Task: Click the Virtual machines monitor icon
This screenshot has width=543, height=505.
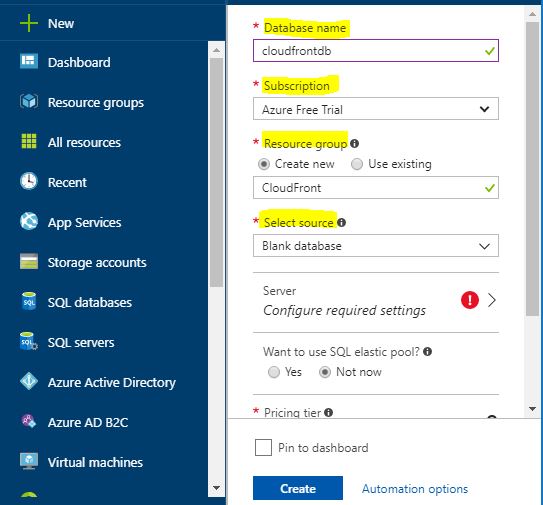Action: pyautogui.click(x=29, y=461)
